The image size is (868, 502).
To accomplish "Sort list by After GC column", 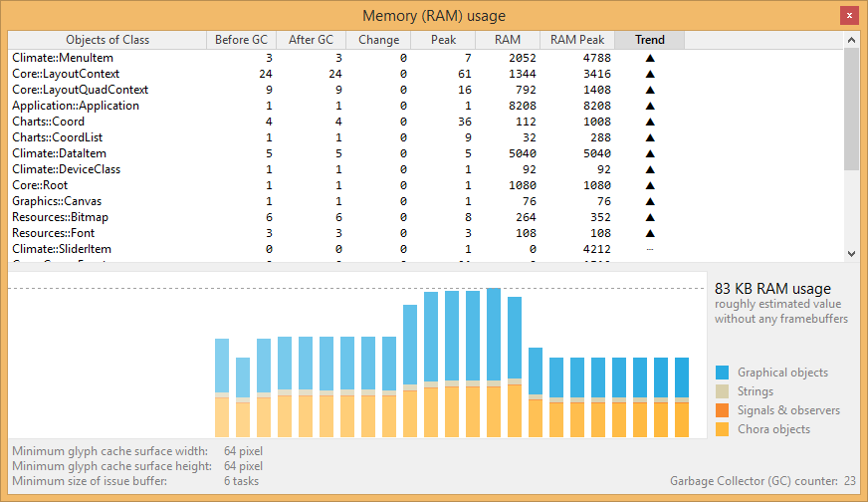I will coord(311,40).
